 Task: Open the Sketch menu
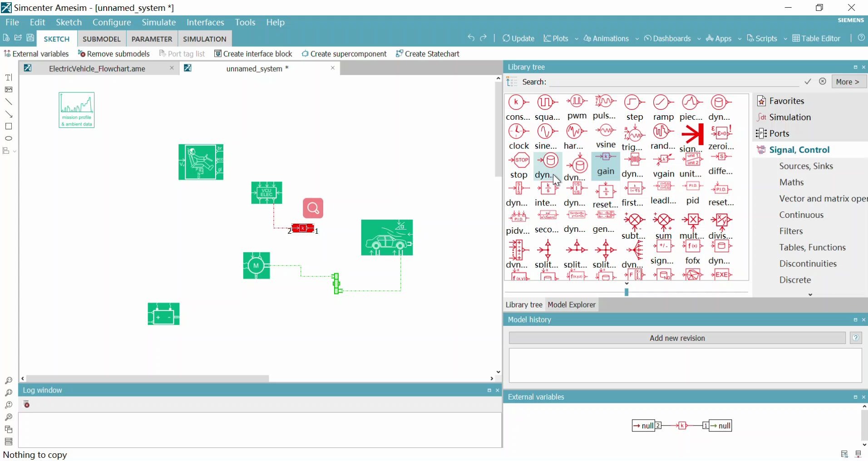pos(69,22)
